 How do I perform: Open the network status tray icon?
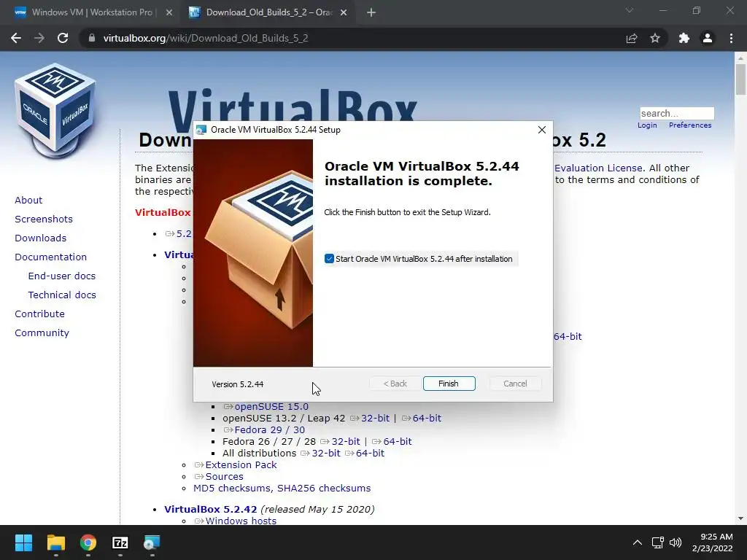click(658, 542)
